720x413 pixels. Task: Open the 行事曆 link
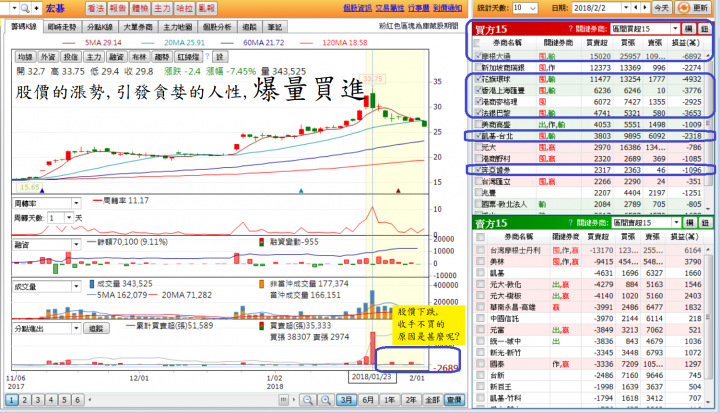(x=418, y=8)
